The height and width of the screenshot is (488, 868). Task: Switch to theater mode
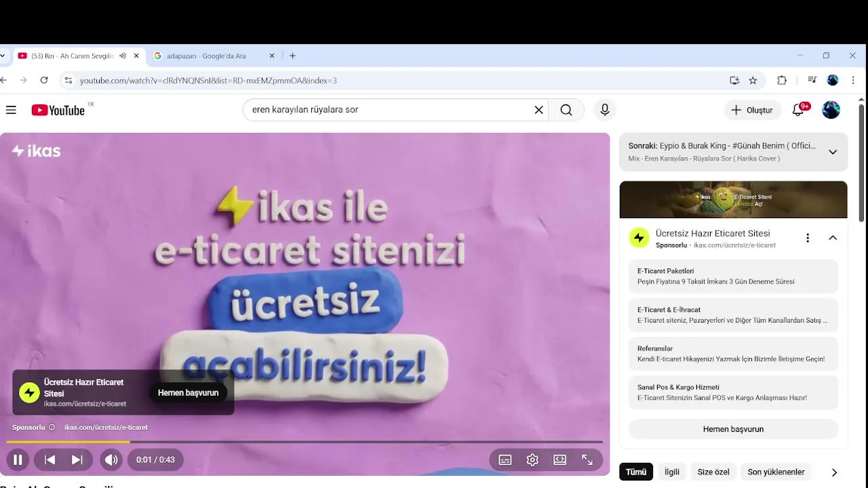click(559, 460)
